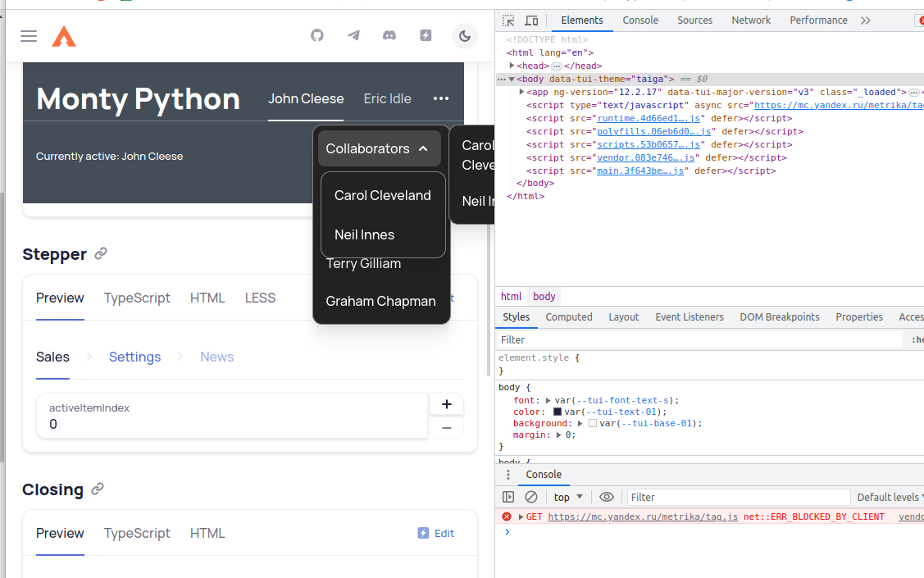Select the element inspector icon in DevTools
This screenshot has height=578, width=924.
pyautogui.click(x=508, y=20)
